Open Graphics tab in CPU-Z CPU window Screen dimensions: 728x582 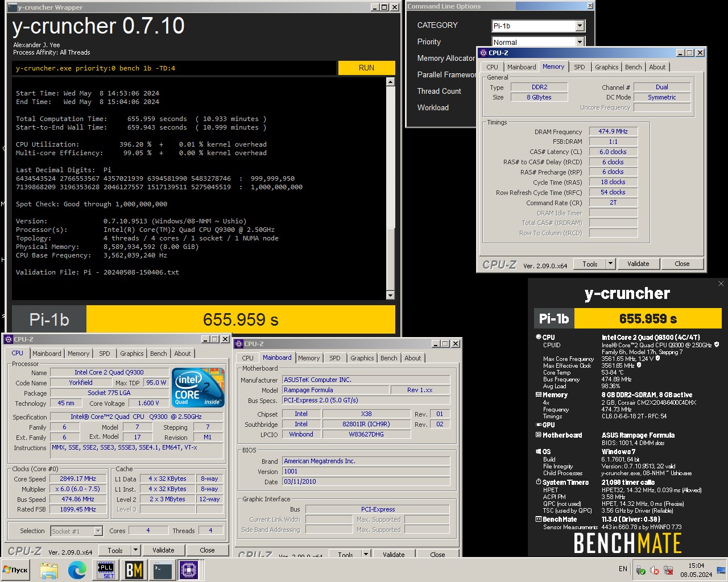tap(132, 354)
